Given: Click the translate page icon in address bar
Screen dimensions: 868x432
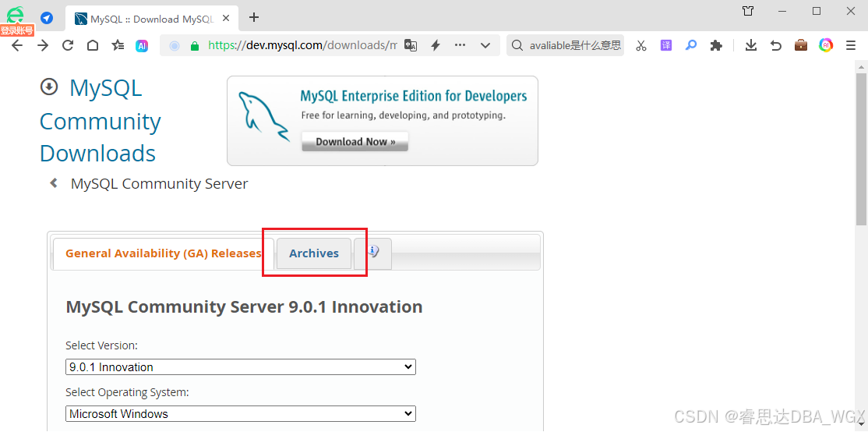Looking at the screenshot, I should (410, 45).
